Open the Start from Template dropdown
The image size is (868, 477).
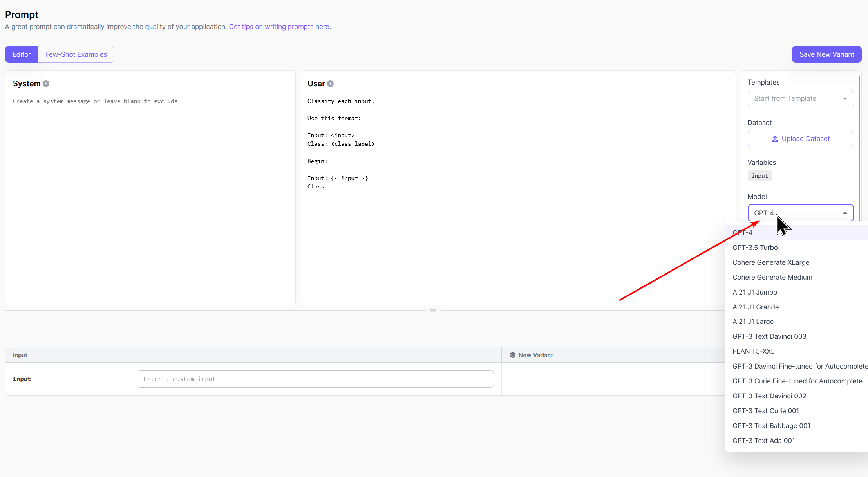800,98
